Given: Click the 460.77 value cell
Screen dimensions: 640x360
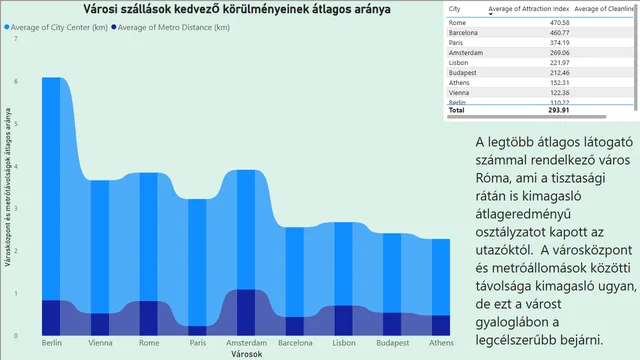Looking at the screenshot, I should [559, 33].
